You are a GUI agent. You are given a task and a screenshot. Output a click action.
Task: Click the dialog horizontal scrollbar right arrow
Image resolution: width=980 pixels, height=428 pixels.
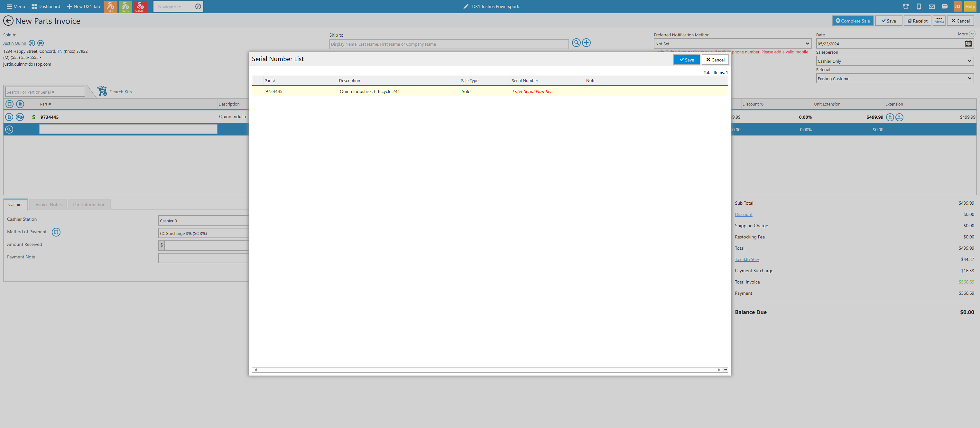[x=719, y=370]
